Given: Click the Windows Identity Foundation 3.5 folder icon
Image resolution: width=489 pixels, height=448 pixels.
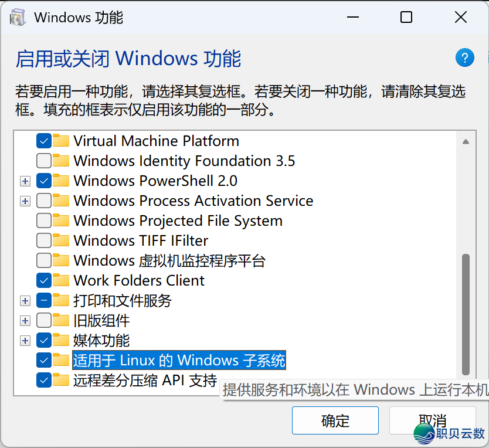Looking at the screenshot, I should (61, 161).
